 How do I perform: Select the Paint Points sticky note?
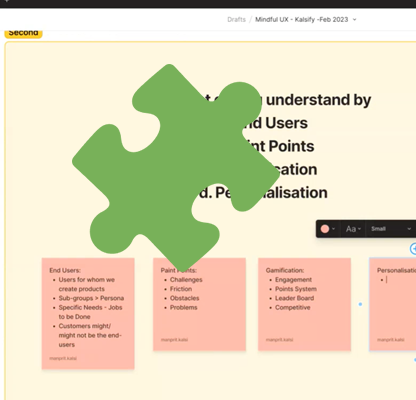click(199, 304)
